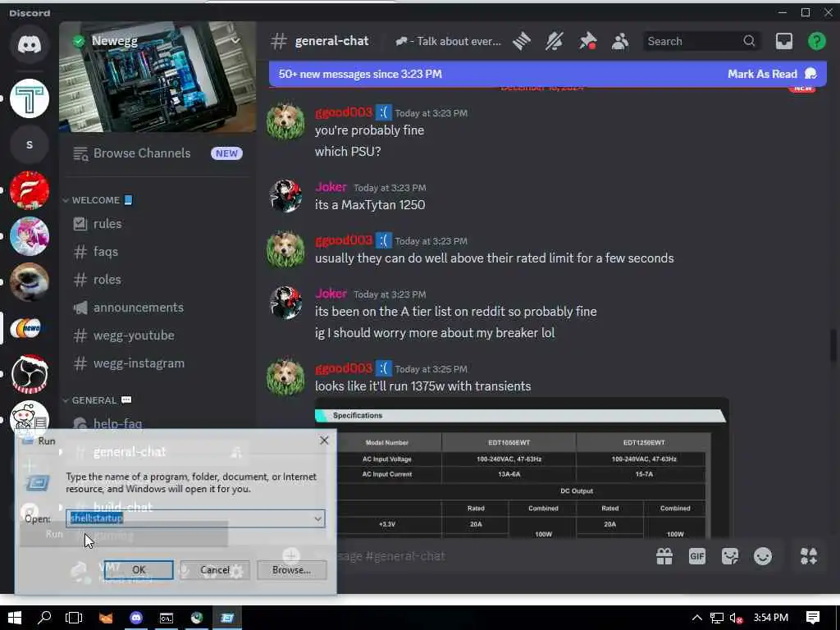Click the 3:54 PM taskbar clock
The image size is (840, 630).
point(771,618)
